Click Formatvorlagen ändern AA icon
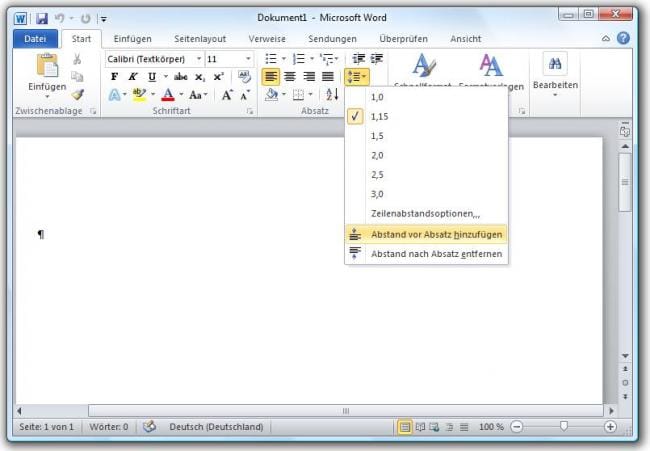650x451 pixels. click(x=491, y=65)
